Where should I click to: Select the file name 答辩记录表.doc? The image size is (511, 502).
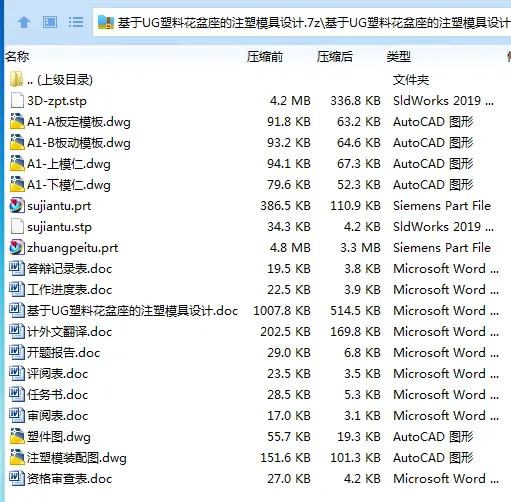70,269
